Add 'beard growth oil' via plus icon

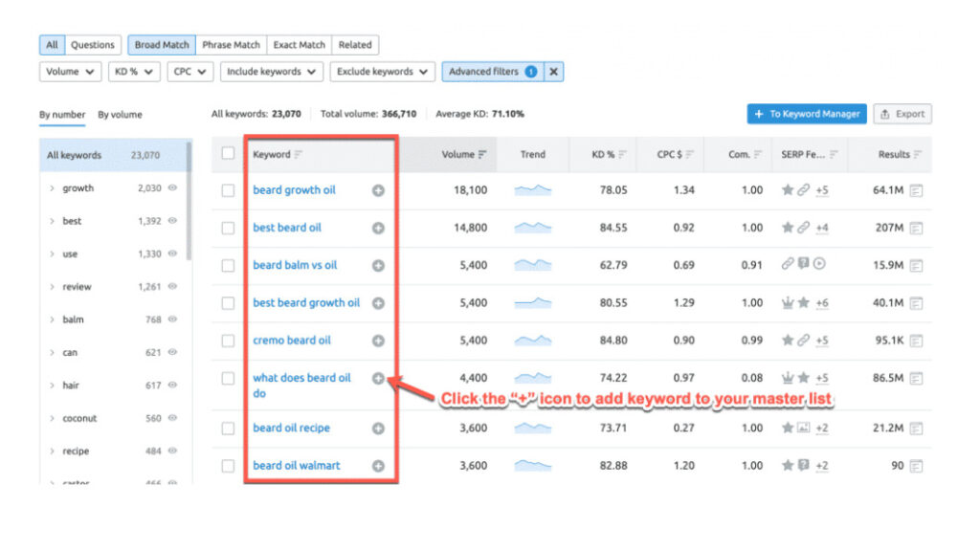pyautogui.click(x=378, y=190)
